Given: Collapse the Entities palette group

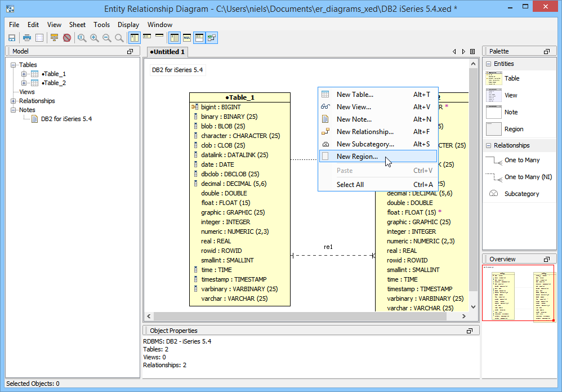Looking at the screenshot, I should point(489,64).
